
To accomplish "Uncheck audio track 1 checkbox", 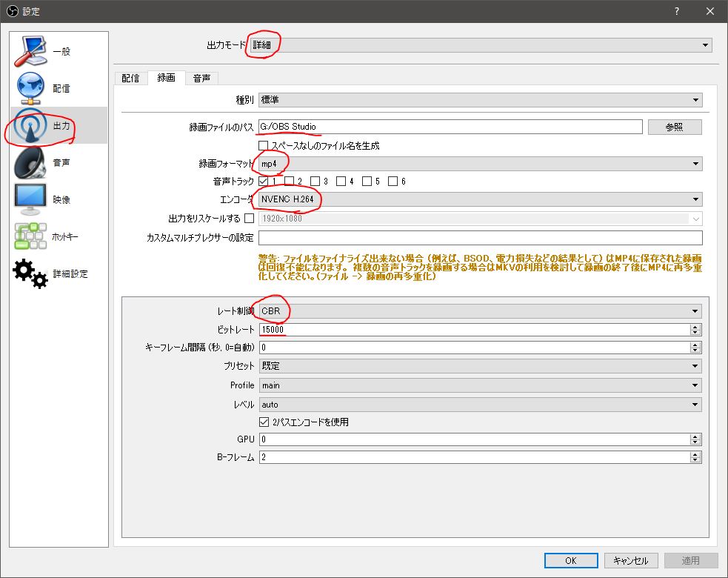I will pyautogui.click(x=263, y=181).
